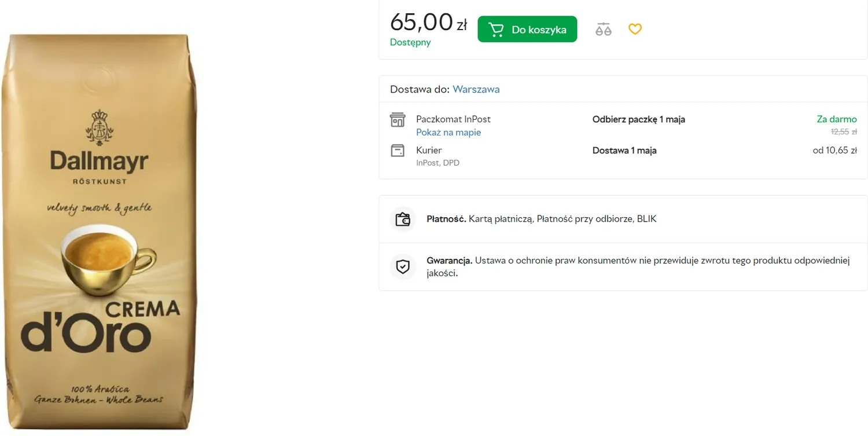Click the od 10,65 zł courier price
868x436 pixels.
[x=835, y=151]
